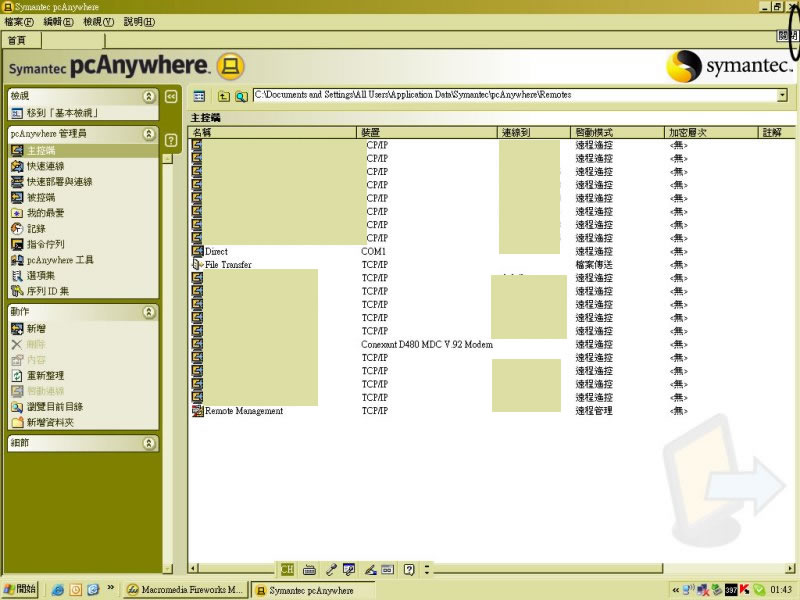The height and width of the screenshot is (600, 800).
Task: Select the 被控端 (Hosts) icon
Action: pyautogui.click(x=17, y=197)
